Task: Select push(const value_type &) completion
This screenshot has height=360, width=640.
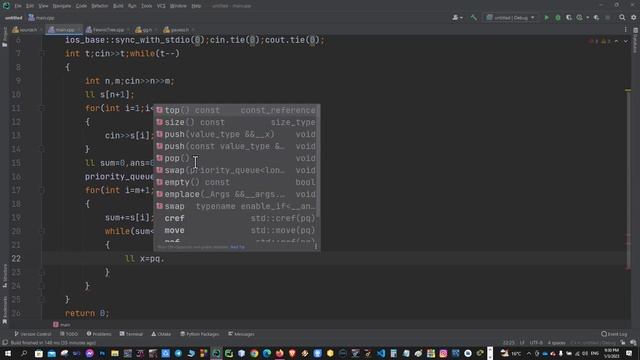Action: click(236, 146)
